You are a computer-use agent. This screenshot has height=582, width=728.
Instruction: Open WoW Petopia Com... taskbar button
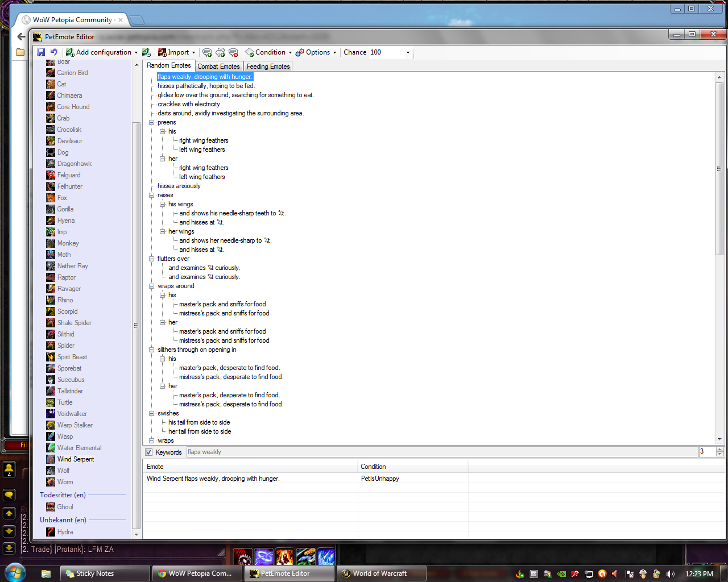coord(197,573)
